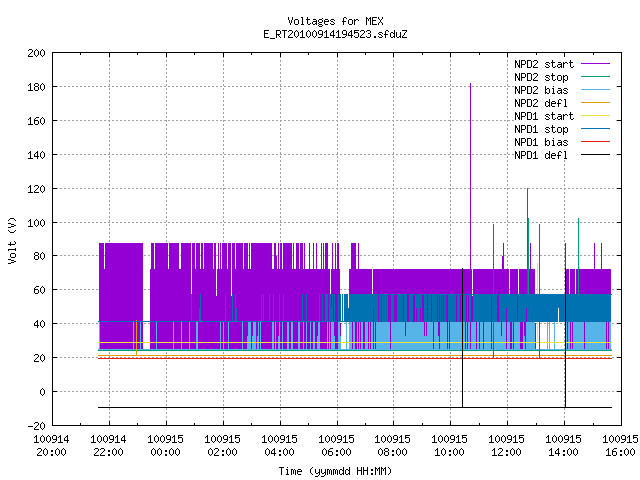Click the 'NPD2 start' legend label
The width and height of the screenshot is (640, 480).
pos(544,64)
